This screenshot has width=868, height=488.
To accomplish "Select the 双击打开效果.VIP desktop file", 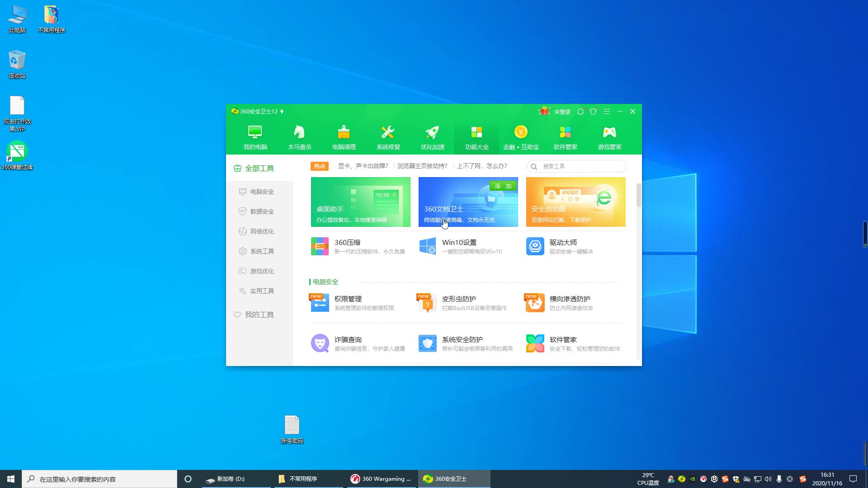I will 17,113.
